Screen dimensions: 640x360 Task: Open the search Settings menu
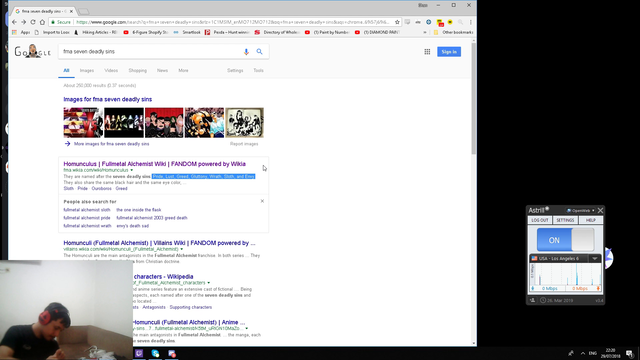click(x=235, y=71)
